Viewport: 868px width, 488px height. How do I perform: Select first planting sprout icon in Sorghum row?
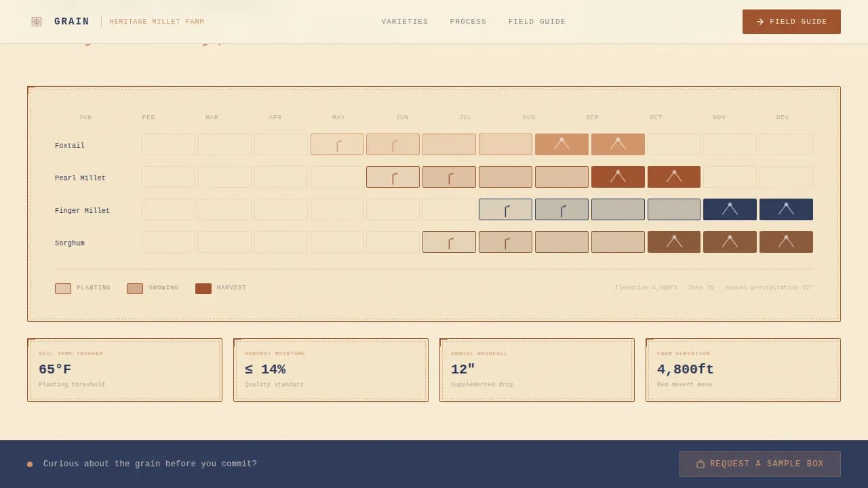451,243
